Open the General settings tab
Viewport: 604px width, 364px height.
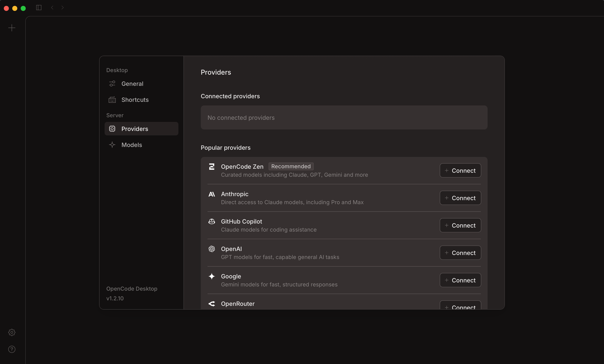click(132, 84)
